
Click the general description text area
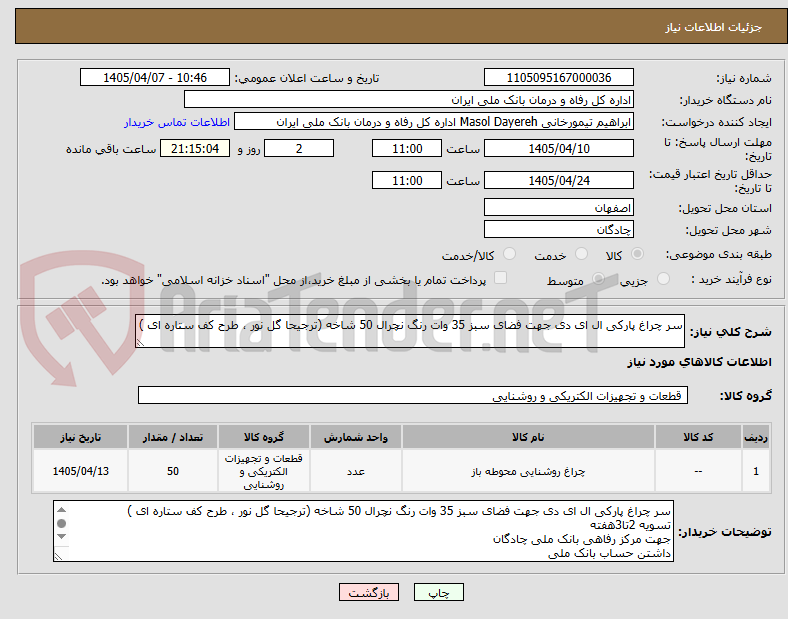(410, 331)
